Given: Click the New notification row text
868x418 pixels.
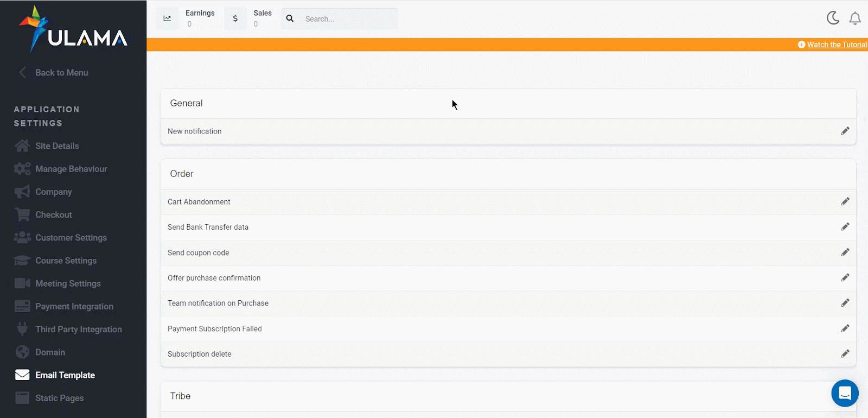Looking at the screenshot, I should click(195, 131).
